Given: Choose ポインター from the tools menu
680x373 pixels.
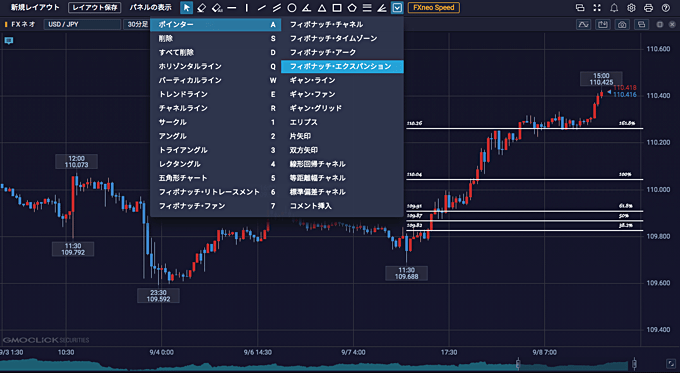Looking at the screenshot, I should [x=216, y=24].
